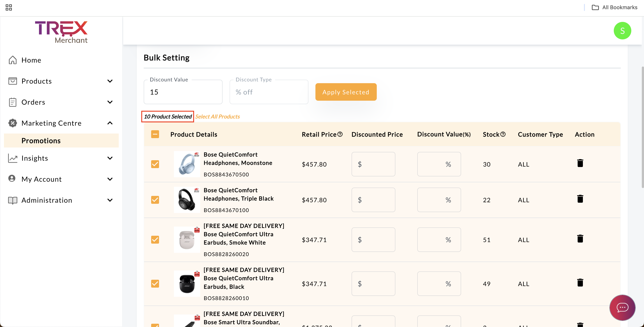Click Select All Products link
Viewport: 644px width, 327px height.
pyautogui.click(x=217, y=117)
